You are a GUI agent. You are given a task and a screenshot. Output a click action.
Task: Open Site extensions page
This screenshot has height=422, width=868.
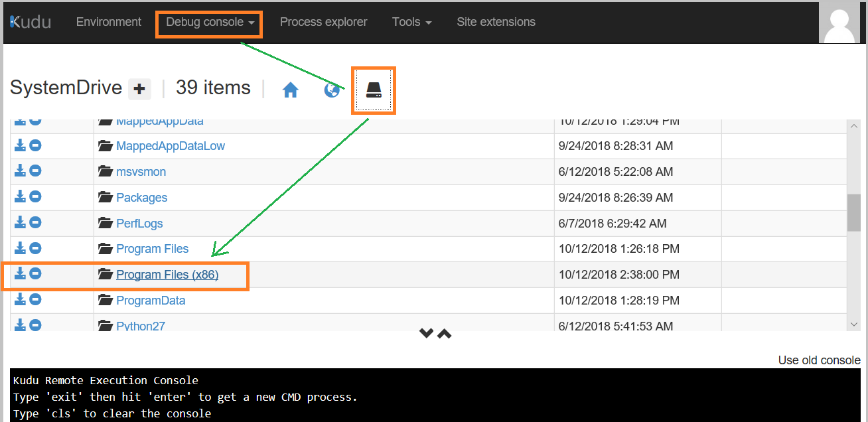496,23
